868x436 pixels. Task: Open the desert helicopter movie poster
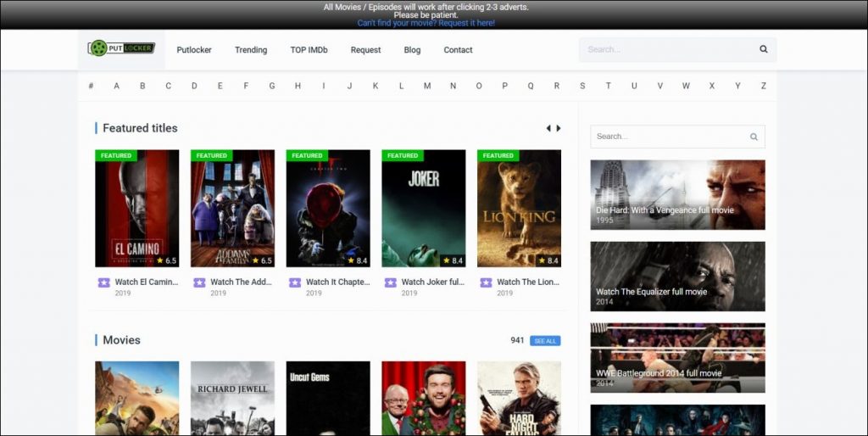point(137,399)
